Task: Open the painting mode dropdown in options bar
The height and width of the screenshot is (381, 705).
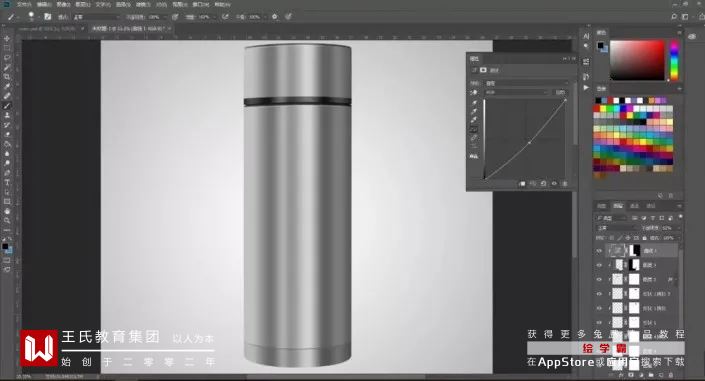Action: 96,17
